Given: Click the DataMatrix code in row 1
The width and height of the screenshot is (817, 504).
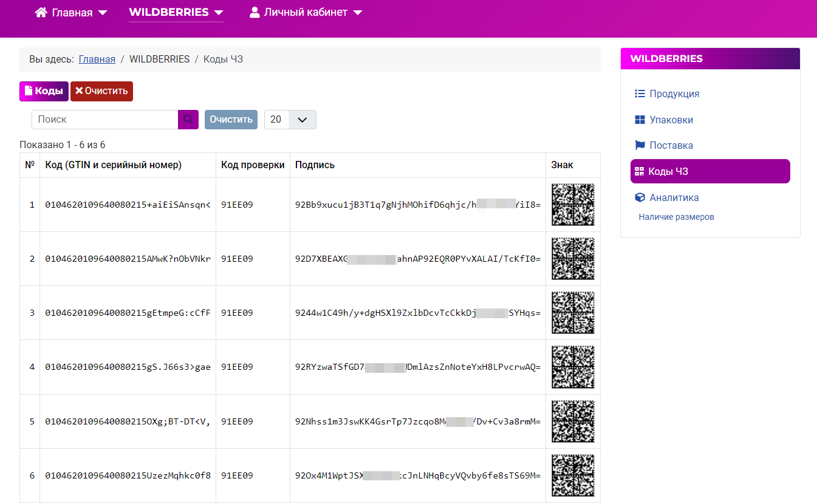Looking at the screenshot, I should point(572,205).
